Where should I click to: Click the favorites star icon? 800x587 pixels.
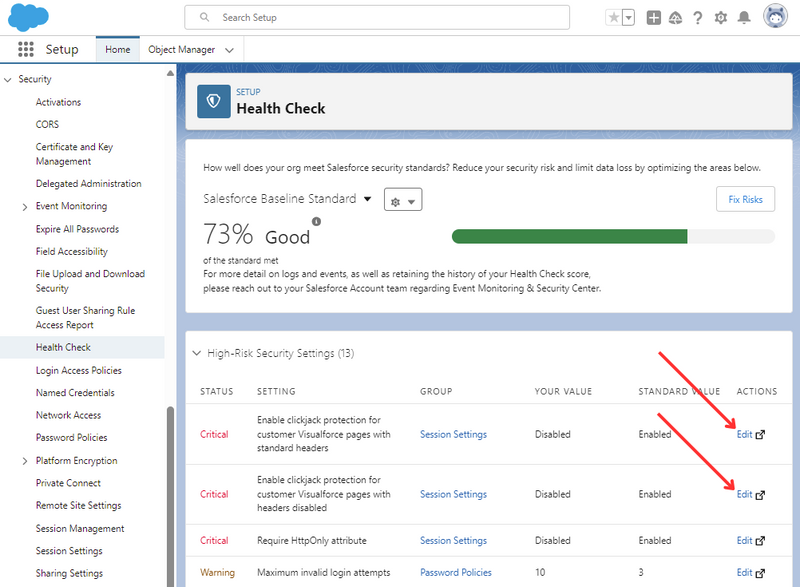click(614, 18)
